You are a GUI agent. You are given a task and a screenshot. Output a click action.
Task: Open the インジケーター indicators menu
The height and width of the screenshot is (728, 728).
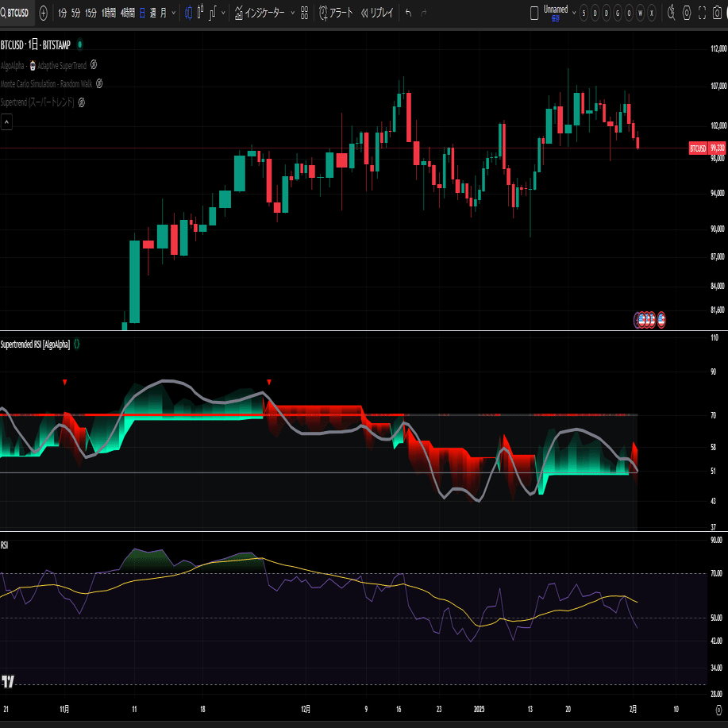259,13
